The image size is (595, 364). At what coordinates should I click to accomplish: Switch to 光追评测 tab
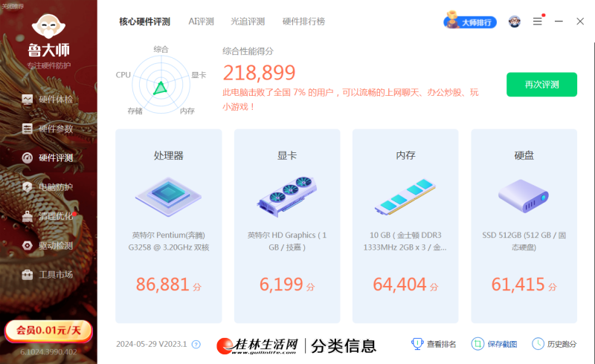coord(248,22)
